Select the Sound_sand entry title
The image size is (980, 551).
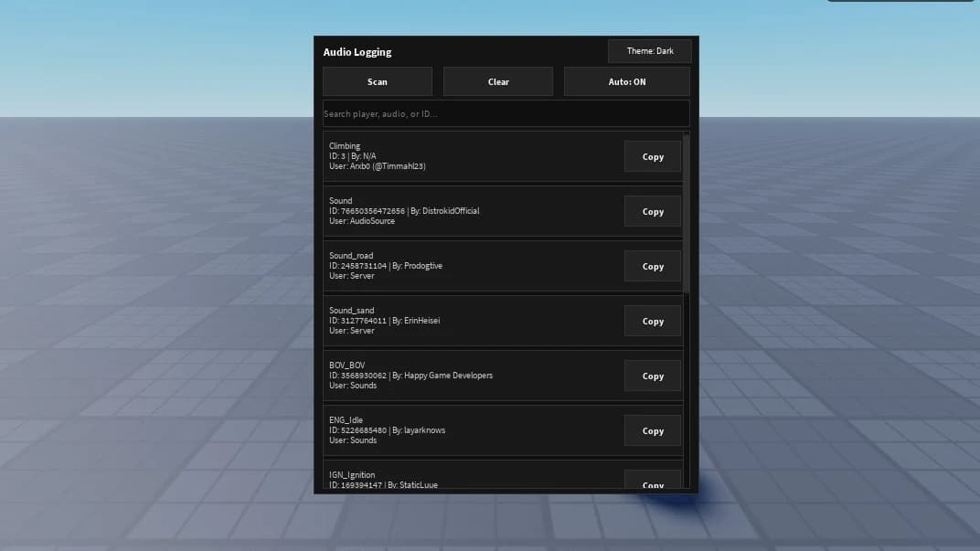point(351,311)
